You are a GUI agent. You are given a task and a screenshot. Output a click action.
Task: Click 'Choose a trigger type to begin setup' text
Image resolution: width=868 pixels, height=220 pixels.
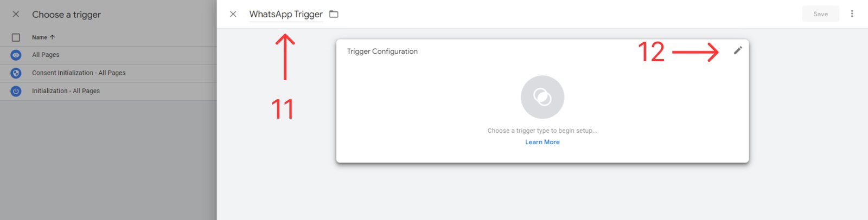(x=542, y=131)
